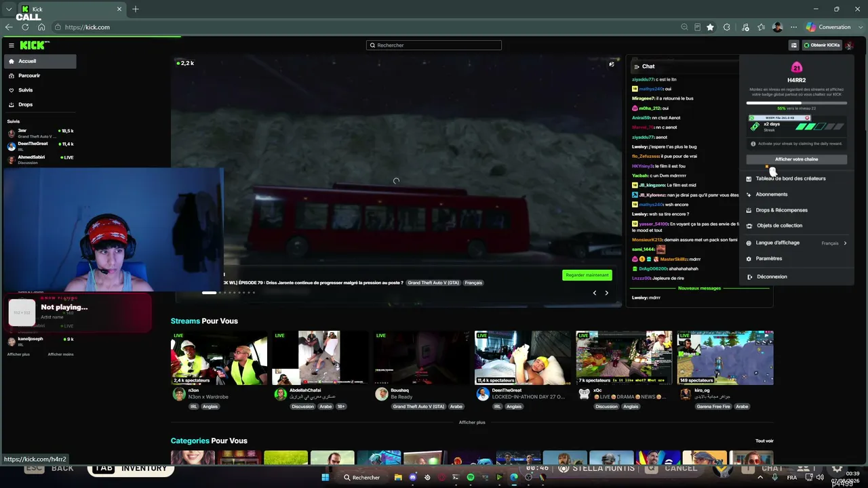This screenshot has width=868, height=488.
Task: Click the level progress bar toward niveau 22
Action: point(797,103)
